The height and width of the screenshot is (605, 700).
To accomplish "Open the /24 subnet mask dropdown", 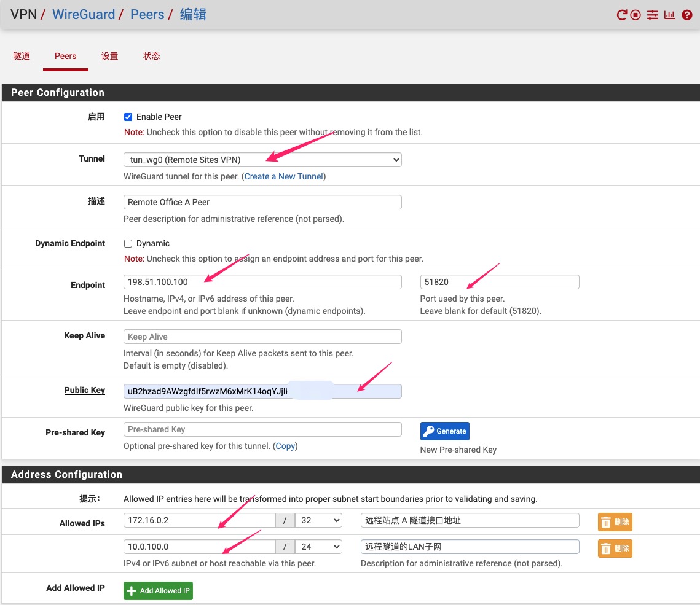I will coord(318,547).
